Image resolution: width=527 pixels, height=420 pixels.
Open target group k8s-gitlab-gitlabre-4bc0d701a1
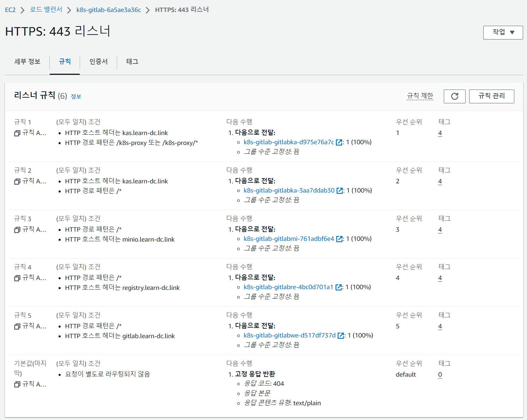(288, 287)
